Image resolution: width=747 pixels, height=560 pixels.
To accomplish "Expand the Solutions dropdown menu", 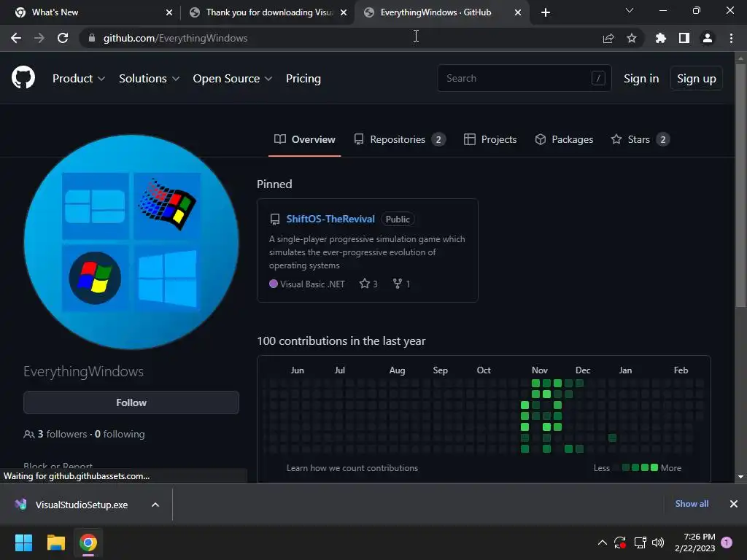I will coord(149,78).
